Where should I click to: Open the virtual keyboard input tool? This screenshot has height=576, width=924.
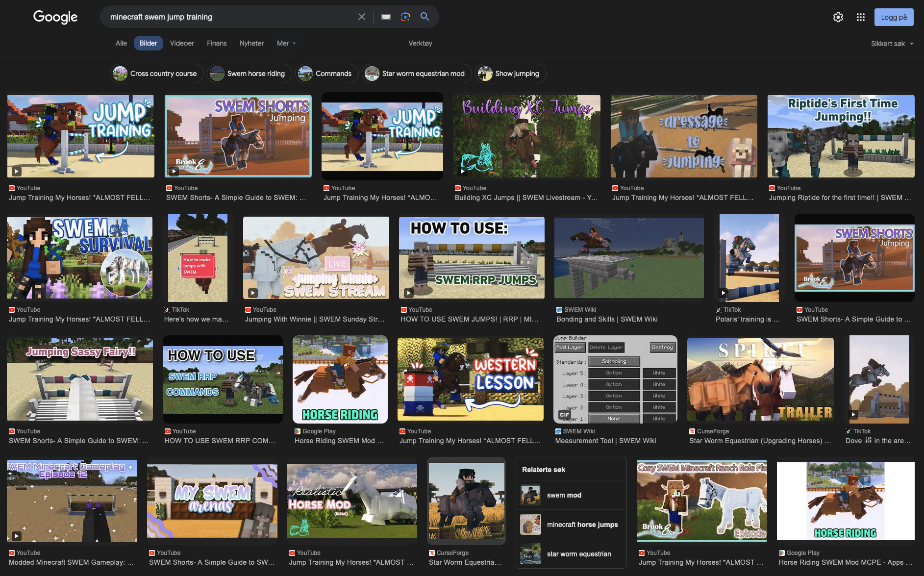pyautogui.click(x=386, y=17)
